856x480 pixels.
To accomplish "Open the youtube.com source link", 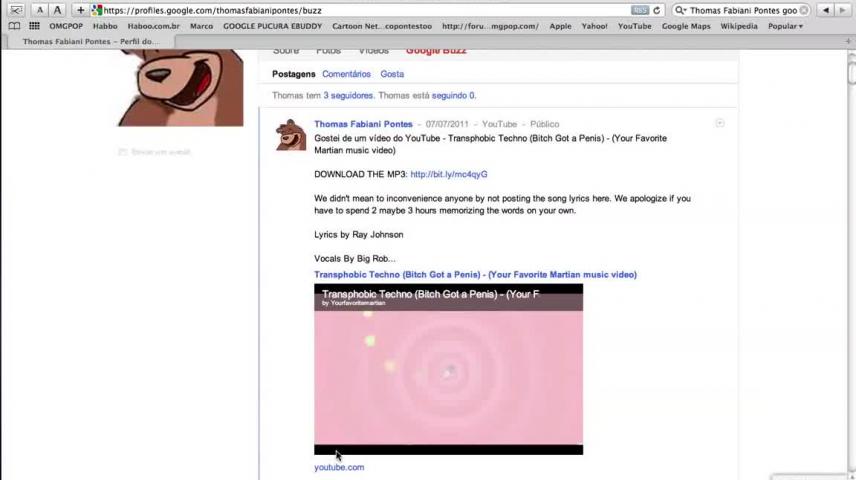I will (x=339, y=467).
